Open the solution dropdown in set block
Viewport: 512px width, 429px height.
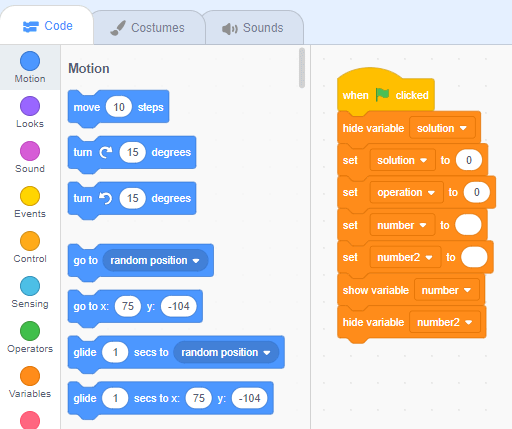point(402,160)
